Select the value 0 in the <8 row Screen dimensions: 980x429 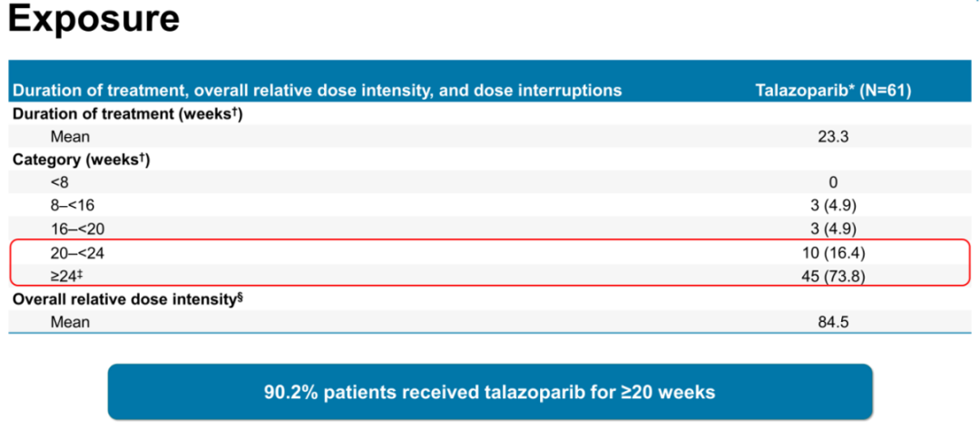point(833,182)
